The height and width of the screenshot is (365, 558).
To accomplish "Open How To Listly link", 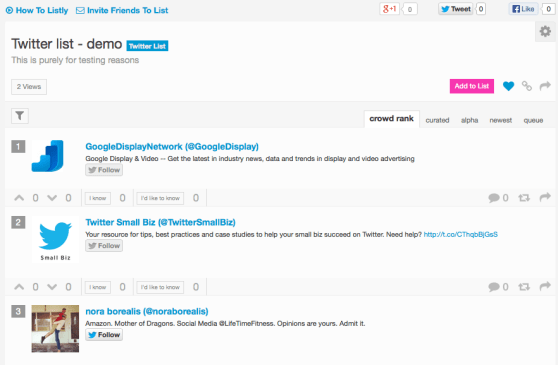I will coord(37,10).
